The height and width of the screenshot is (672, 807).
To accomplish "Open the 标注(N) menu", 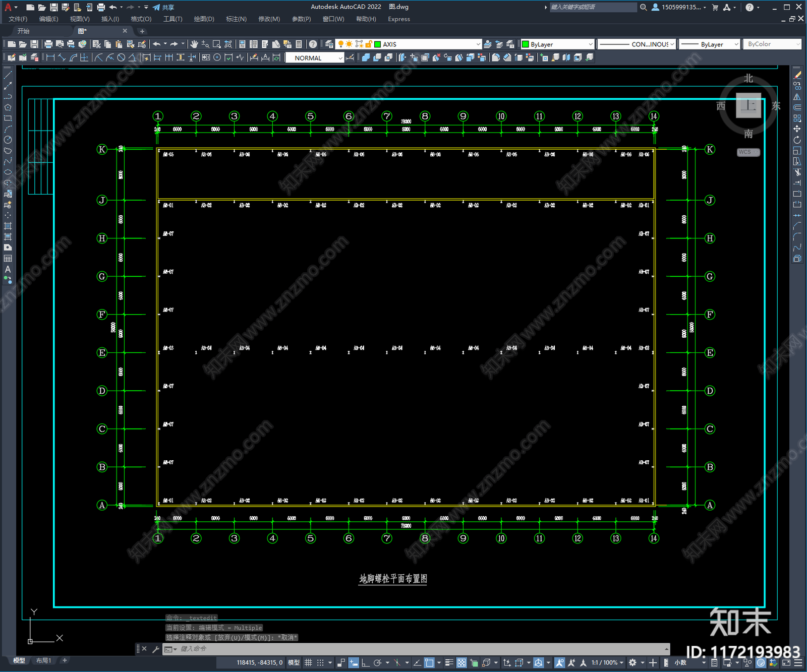I will coord(236,19).
